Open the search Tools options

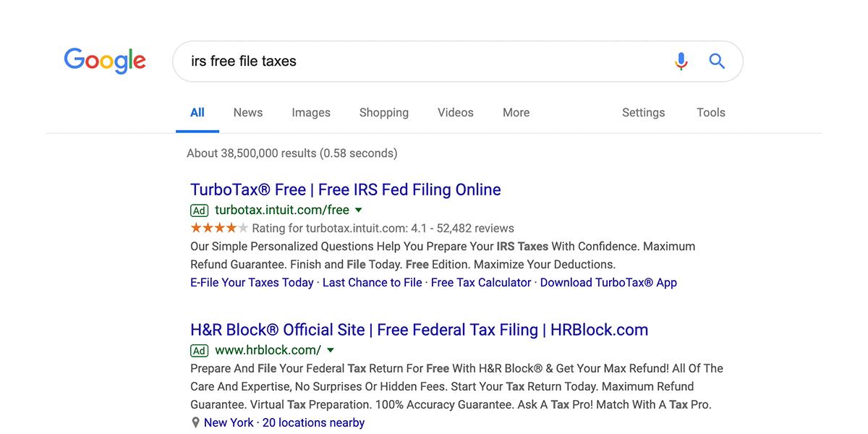coord(711,113)
